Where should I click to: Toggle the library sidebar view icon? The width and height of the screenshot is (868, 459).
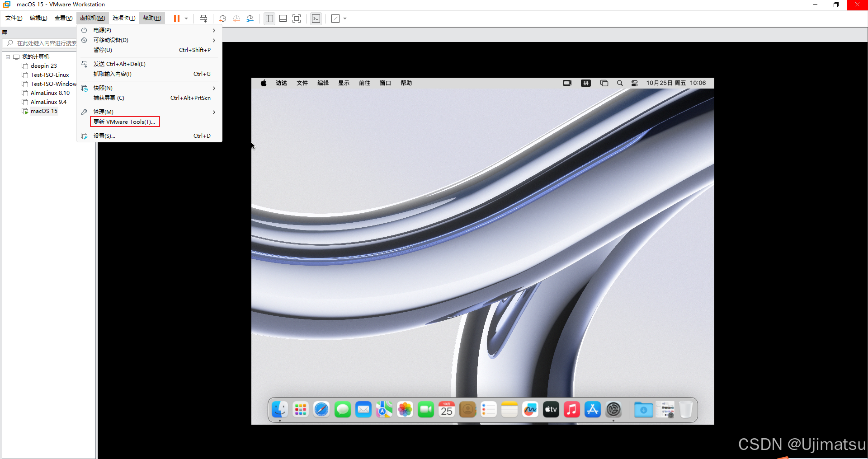269,19
